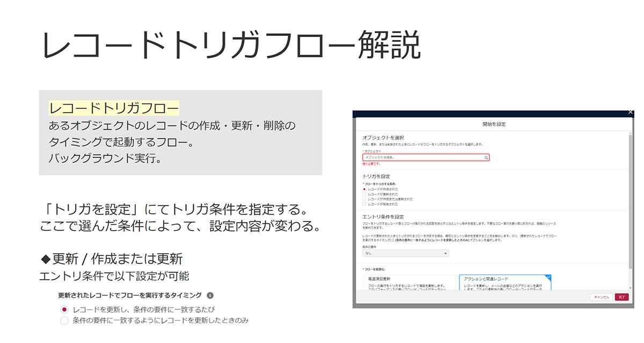Select radio レコードが作成または更新された
The image size is (644, 343).
[364, 199]
